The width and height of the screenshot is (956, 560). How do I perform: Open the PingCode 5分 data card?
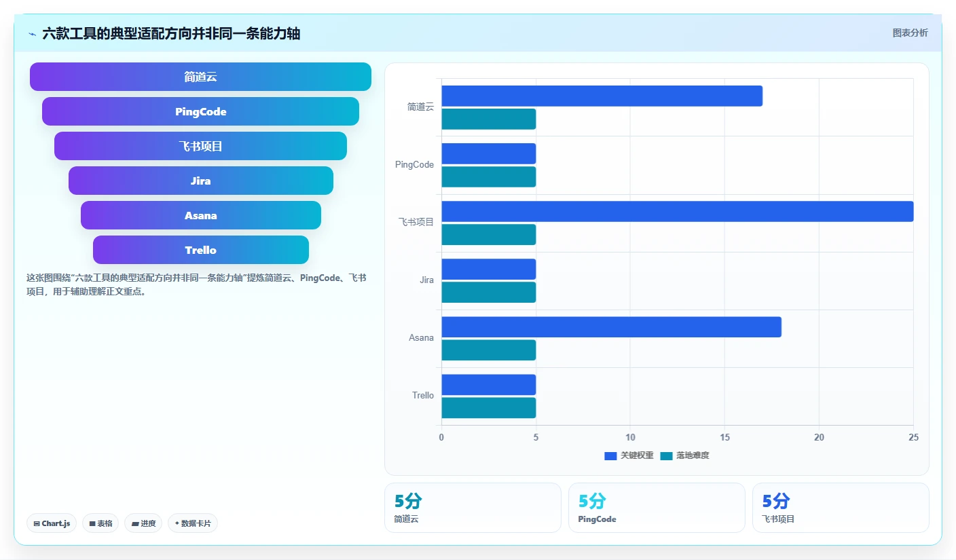657,508
